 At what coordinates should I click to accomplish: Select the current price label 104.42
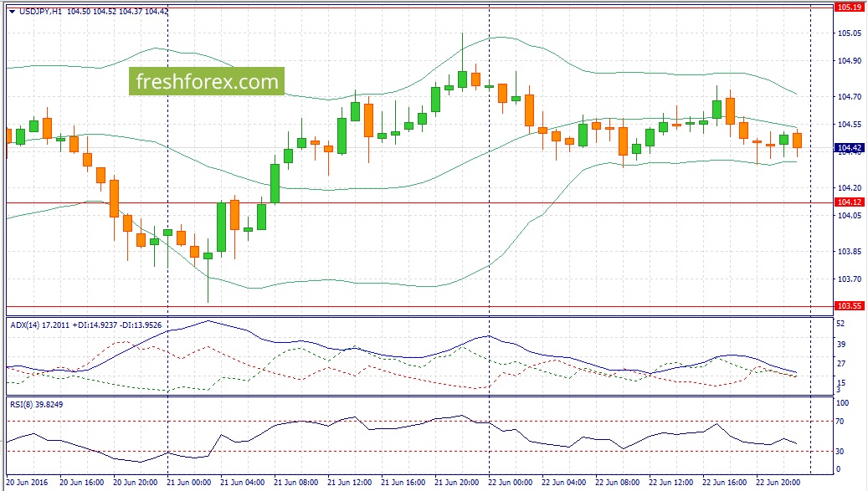coord(849,149)
